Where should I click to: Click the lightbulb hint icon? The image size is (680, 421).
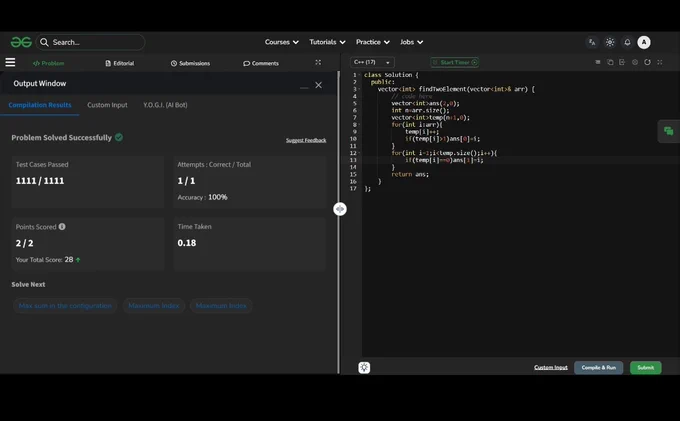click(364, 368)
